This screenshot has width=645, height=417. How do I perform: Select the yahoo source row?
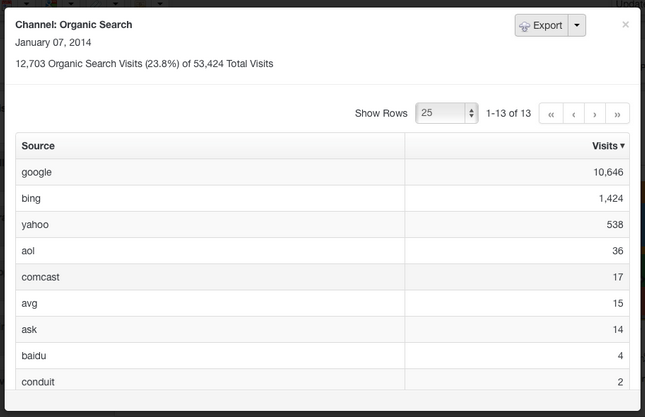coord(322,225)
